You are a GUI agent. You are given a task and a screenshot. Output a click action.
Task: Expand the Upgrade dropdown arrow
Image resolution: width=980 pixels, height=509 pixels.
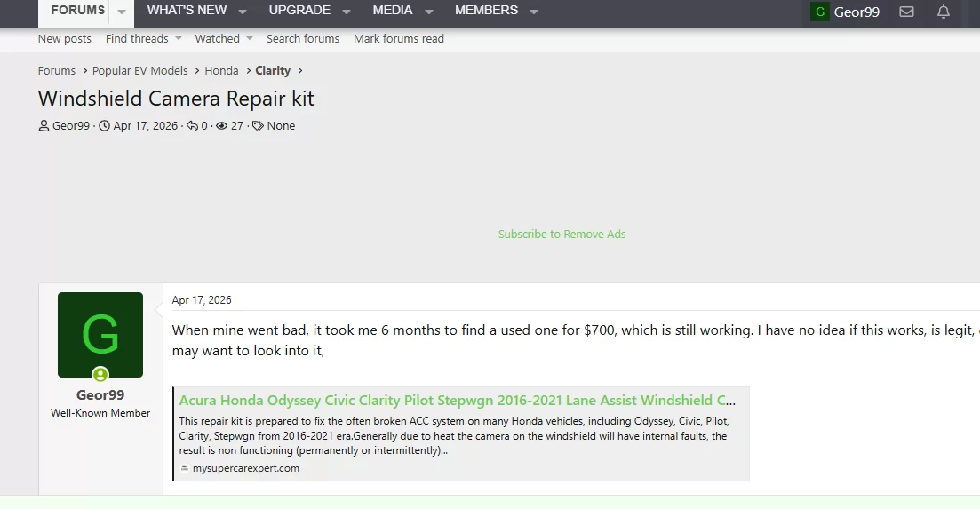click(347, 12)
